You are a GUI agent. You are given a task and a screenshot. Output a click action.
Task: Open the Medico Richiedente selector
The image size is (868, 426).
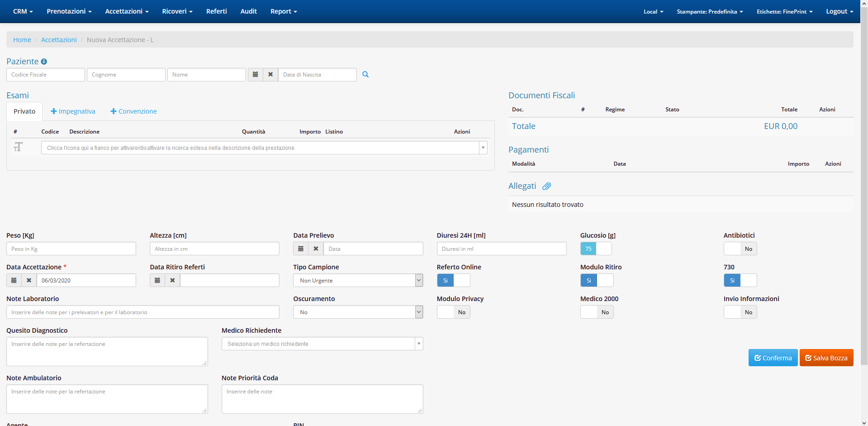click(322, 344)
